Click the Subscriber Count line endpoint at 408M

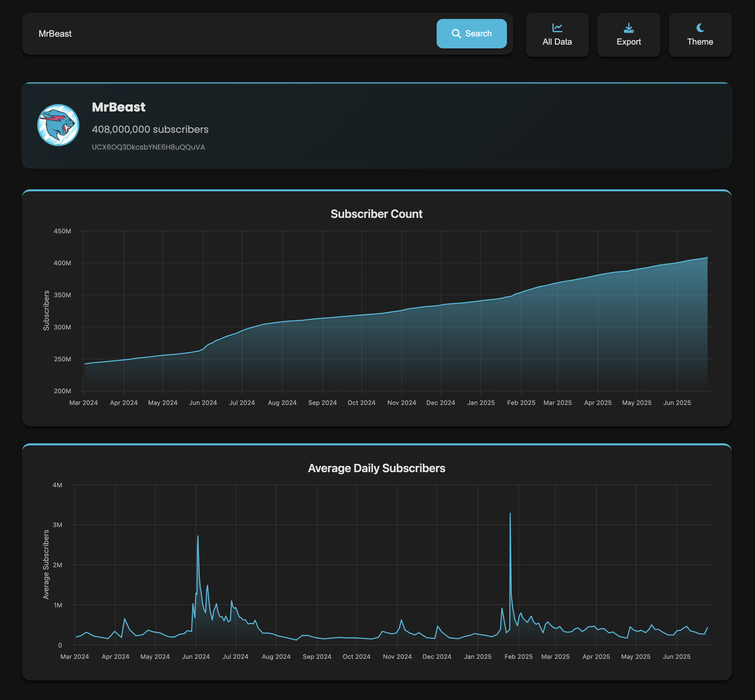pyautogui.click(x=707, y=258)
